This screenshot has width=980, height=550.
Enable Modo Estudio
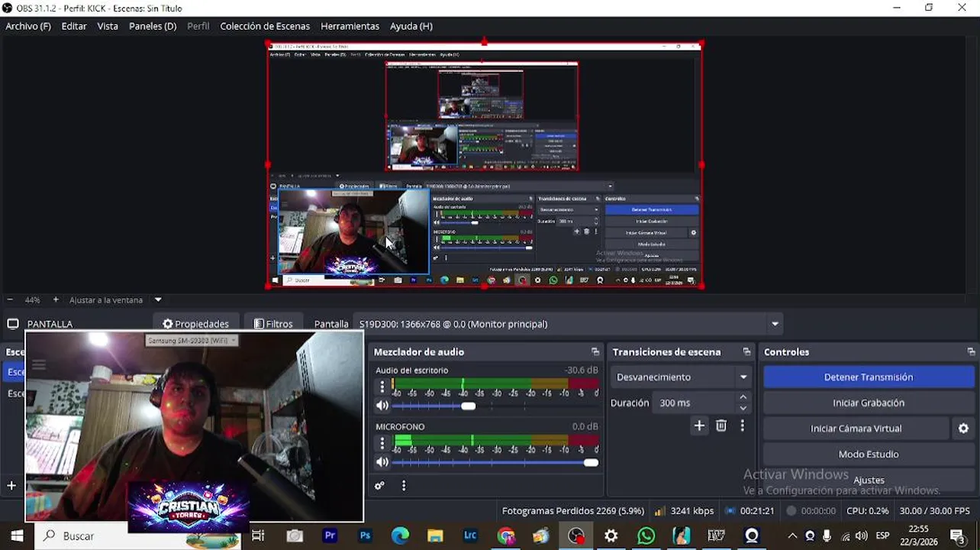(x=869, y=454)
